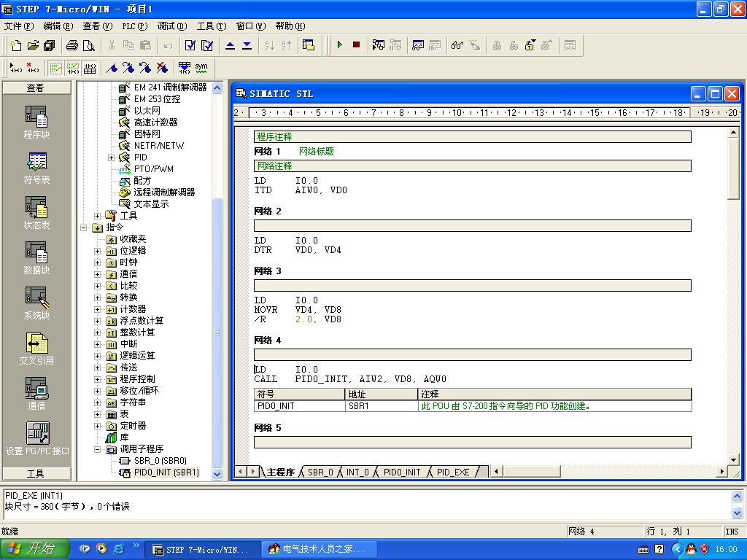Image resolution: width=747 pixels, height=560 pixels.
Task: Click the Internet Explorer quick launch icon
Action: click(119, 549)
